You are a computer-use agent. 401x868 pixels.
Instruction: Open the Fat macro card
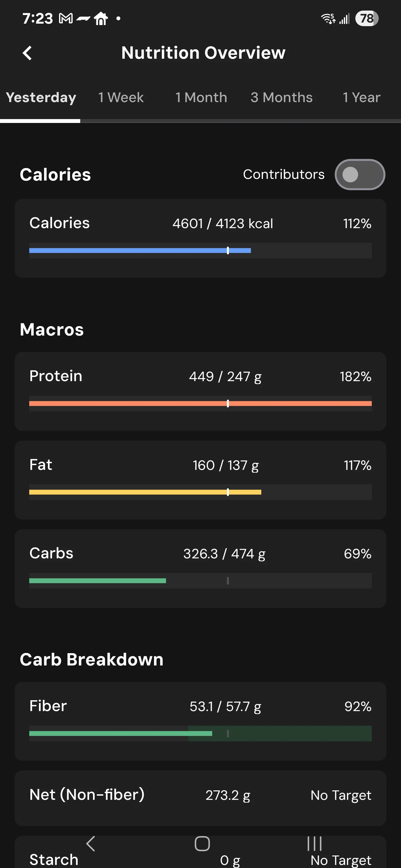click(200, 480)
